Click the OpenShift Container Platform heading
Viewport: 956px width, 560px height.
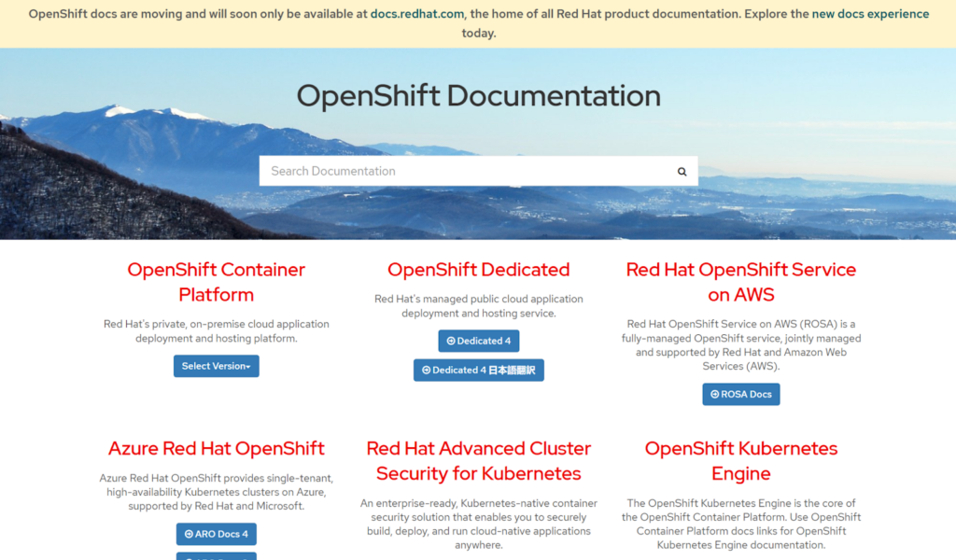tap(216, 282)
